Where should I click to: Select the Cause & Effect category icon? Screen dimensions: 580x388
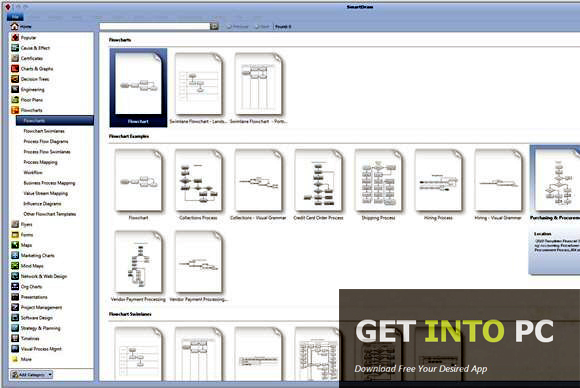click(15, 48)
